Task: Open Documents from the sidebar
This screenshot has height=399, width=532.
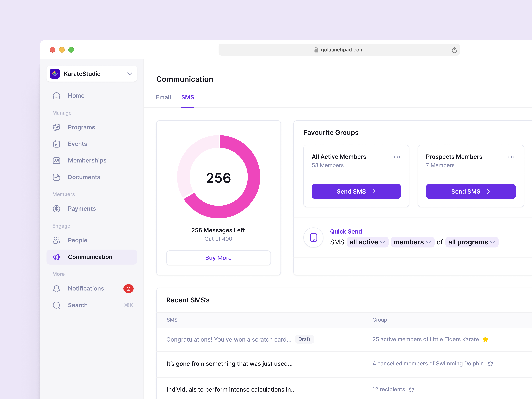Action: pyautogui.click(x=92, y=177)
